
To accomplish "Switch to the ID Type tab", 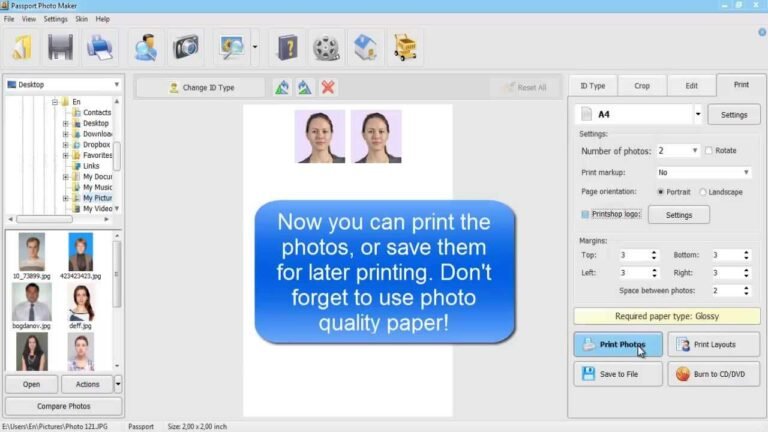I will coord(593,86).
